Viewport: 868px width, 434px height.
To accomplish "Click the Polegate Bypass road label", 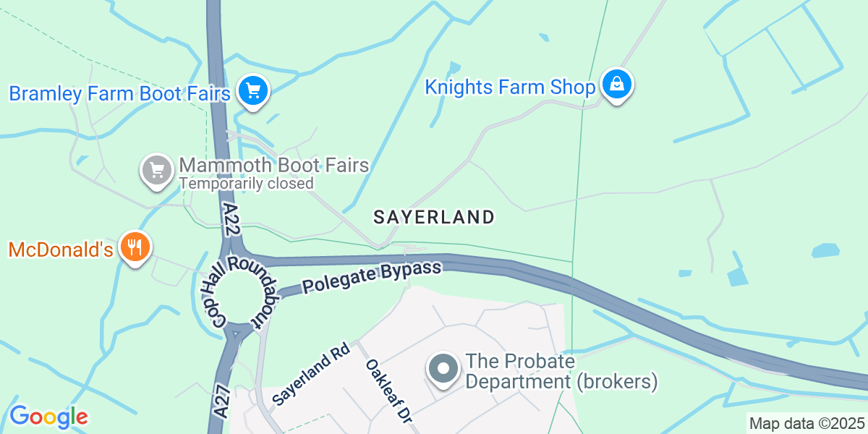I will [372, 276].
